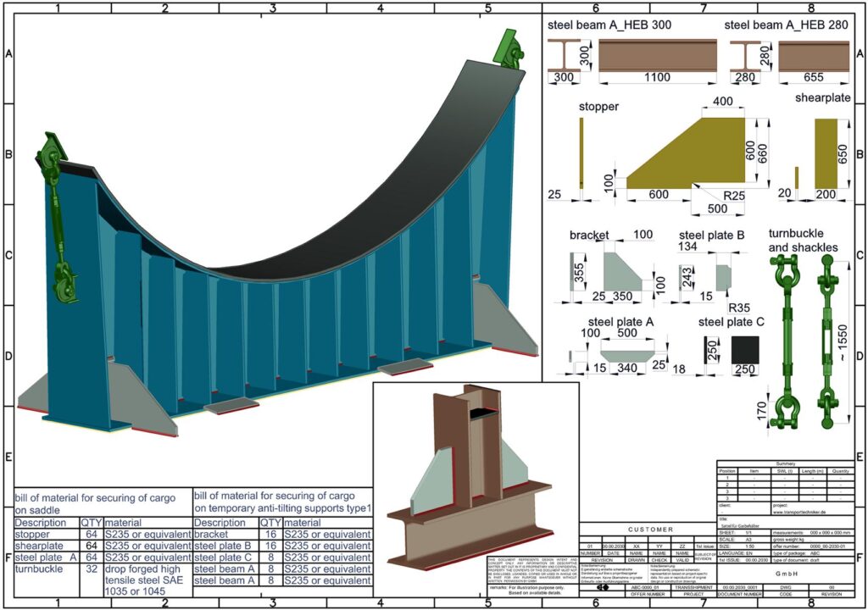The height and width of the screenshot is (610, 868).
Task: Select the yellow shearplate rectangle
Action: point(826,153)
